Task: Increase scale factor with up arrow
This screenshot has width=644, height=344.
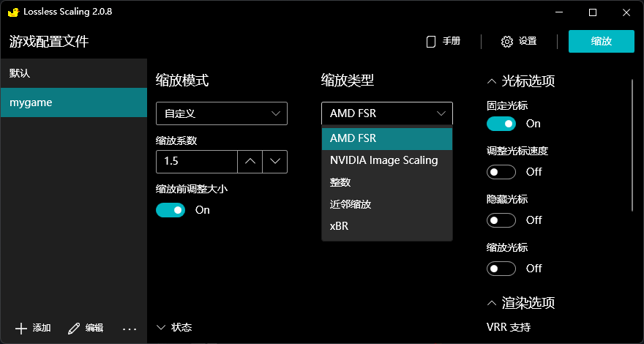Action: click(x=250, y=161)
